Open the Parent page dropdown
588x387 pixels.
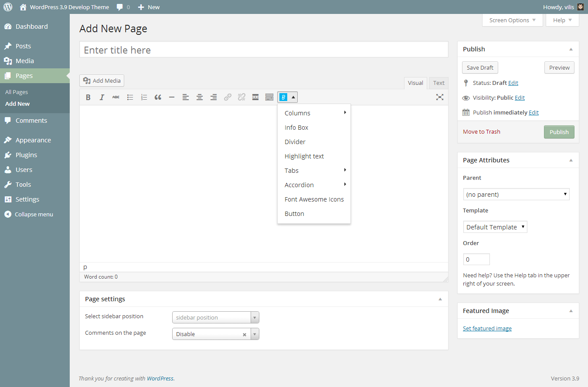click(x=516, y=194)
